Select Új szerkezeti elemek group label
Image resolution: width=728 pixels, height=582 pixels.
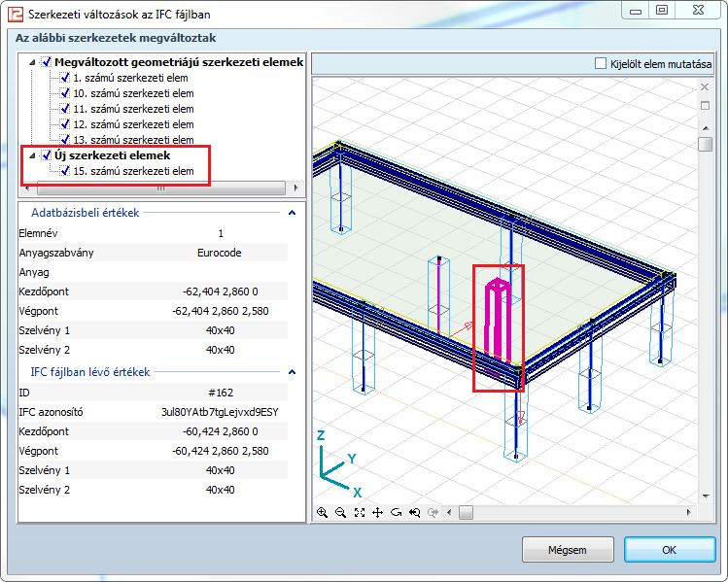(x=113, y=155)
